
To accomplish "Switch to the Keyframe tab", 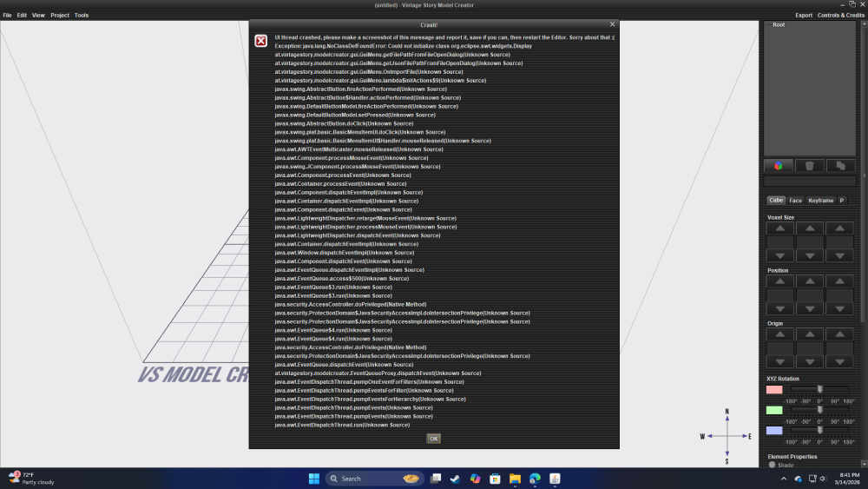I will coord(820,201).
